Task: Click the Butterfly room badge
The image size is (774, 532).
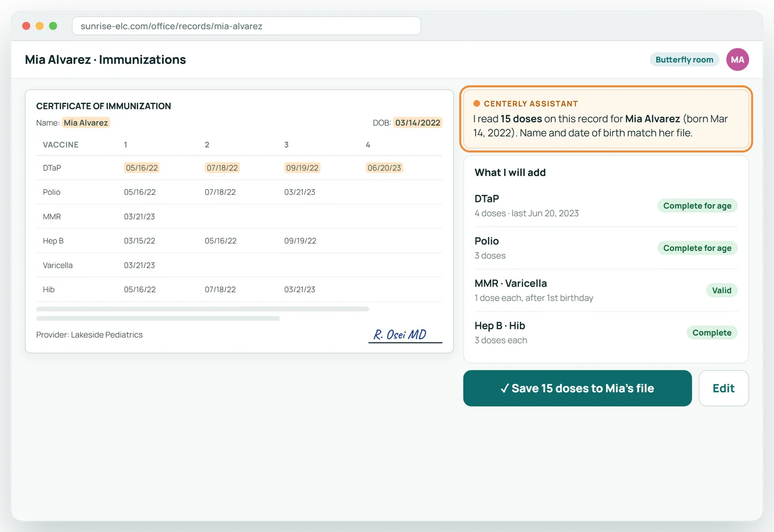Action: (x=684, y=60)
